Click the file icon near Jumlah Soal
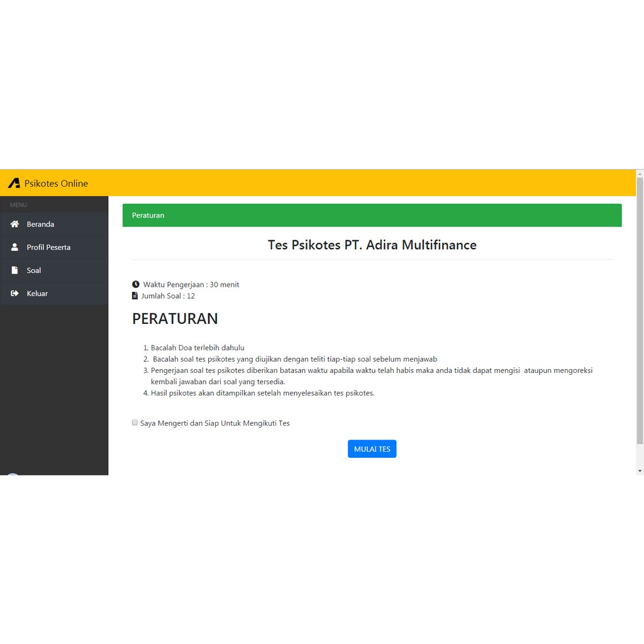644x644 pixels. 135,296
